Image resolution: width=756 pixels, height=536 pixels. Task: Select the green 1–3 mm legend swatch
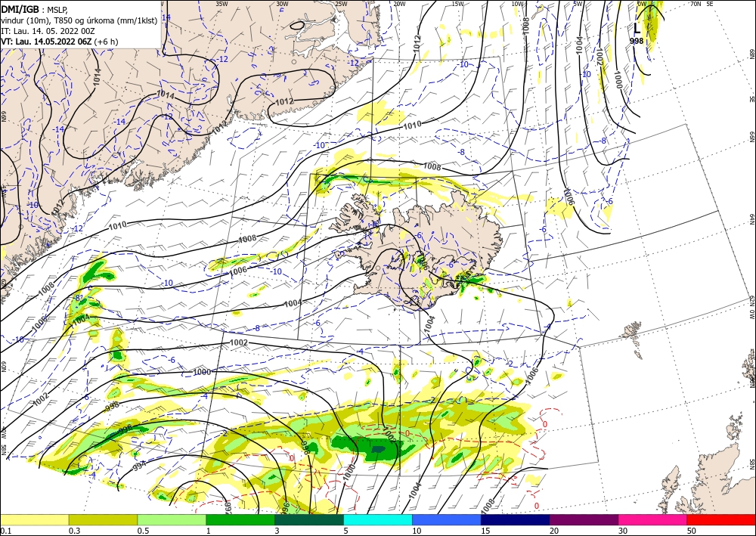240,519
